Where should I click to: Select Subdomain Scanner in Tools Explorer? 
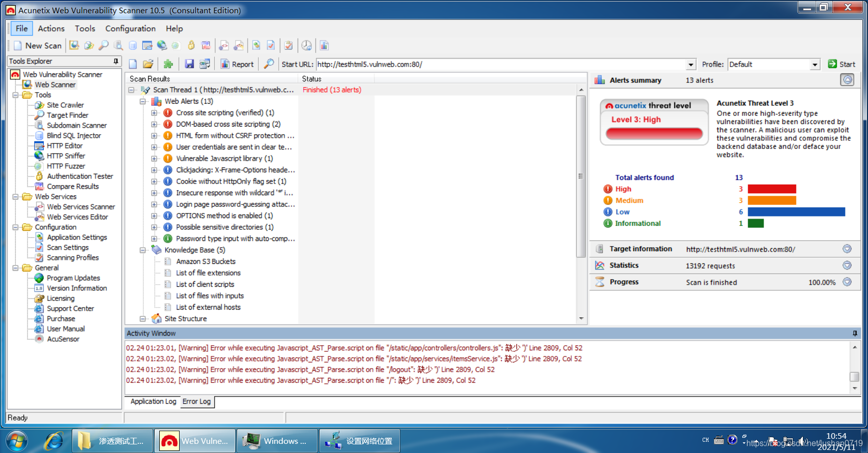(77, 126)
